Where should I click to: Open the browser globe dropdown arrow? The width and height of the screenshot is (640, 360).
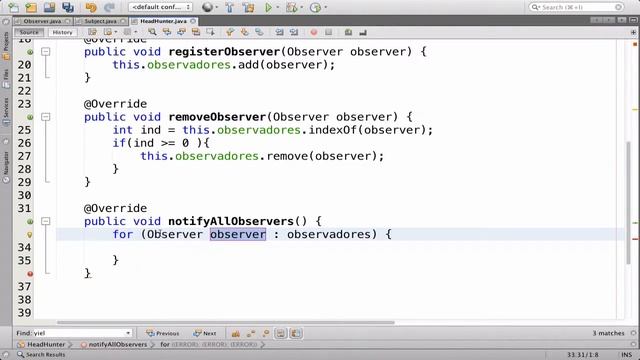tap(217, 7)
